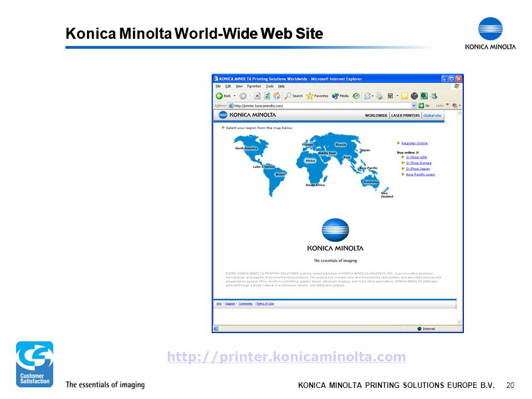This screenshot has height=399, width=532.
Task: Open the Edit menu
Action: (228, 86)
